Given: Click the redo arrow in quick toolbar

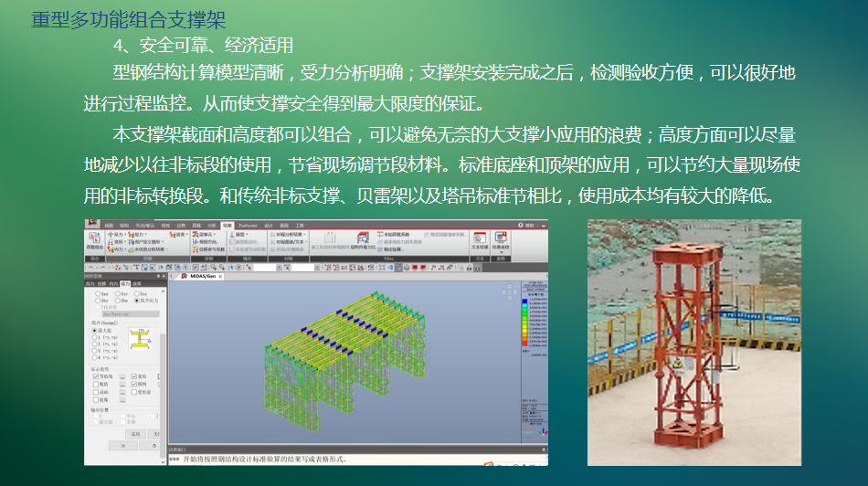Looking at the screenshot, I should click(x=103, y=268).
